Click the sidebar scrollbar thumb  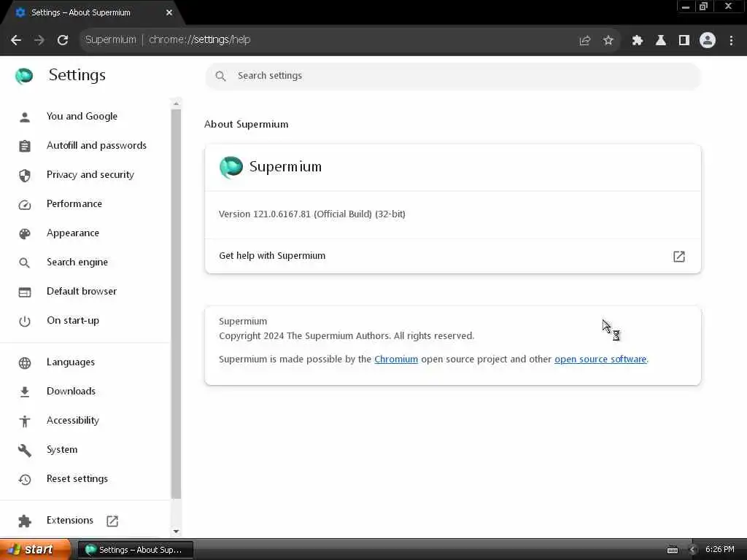(176, 304)
